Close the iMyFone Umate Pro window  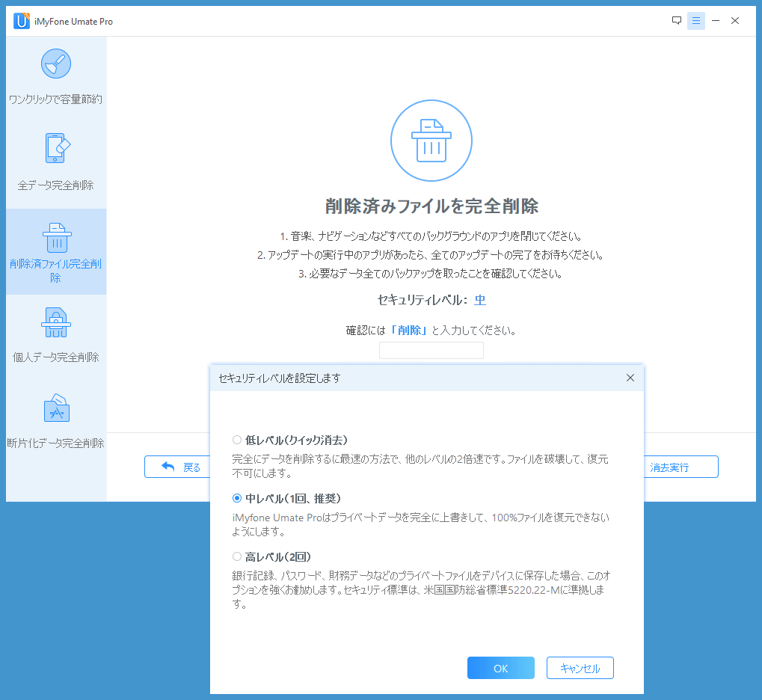coord(735,21)
